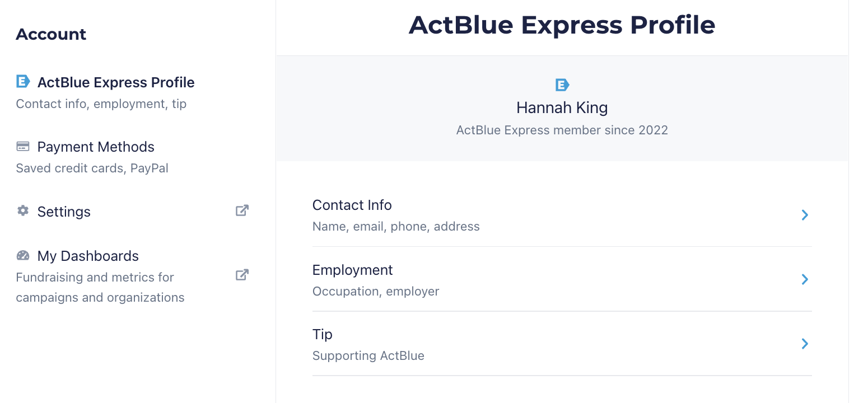Click the Payment Methods credit card icon
Viewport: 868px width, 403px height.
click(23, 147)
